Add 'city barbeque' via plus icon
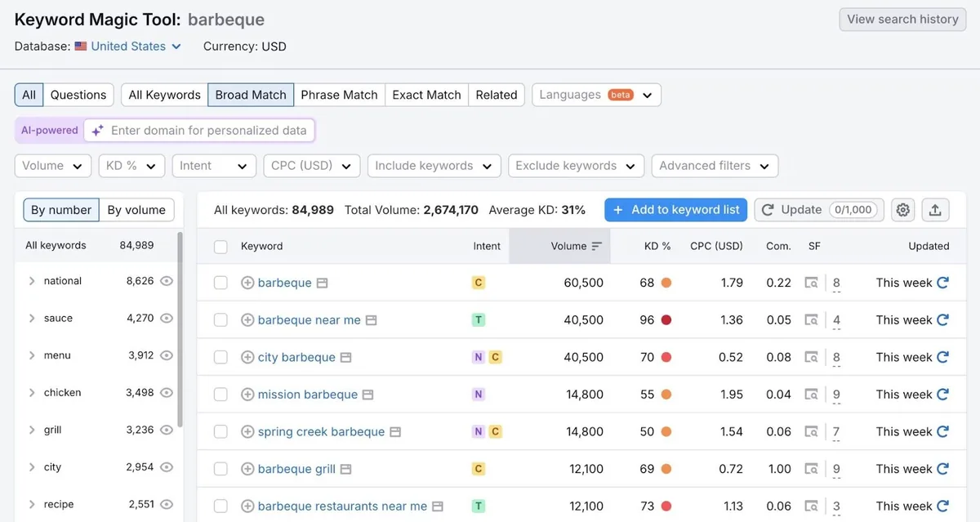980x522 pixels. tap(247, 357)
